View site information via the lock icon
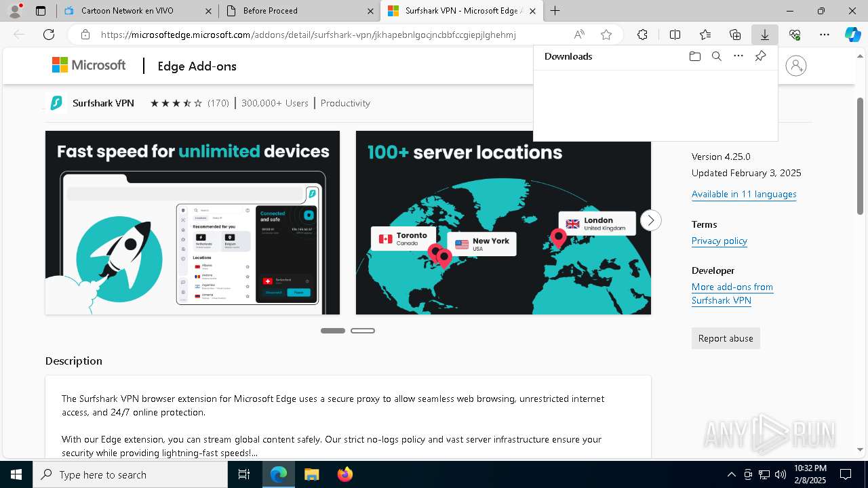The width and height of the screenshot is (868, 488). point(85,35)
